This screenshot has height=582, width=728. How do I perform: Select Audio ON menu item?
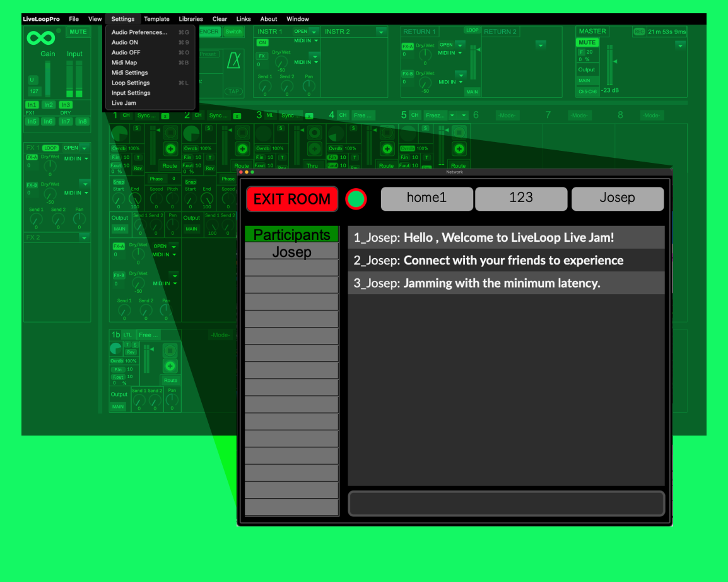[x=150, y=42]
